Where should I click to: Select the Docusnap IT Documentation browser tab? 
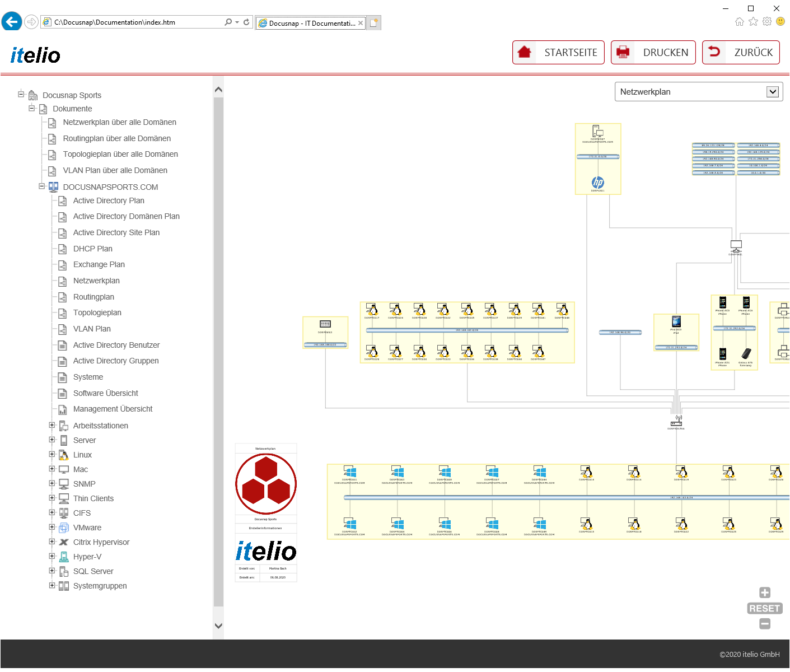click(311, 23)
